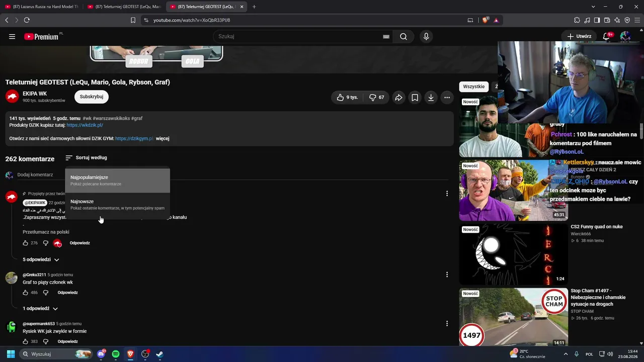
Task: Open Brave Leo AI sparkle icon
Action: 617,20
